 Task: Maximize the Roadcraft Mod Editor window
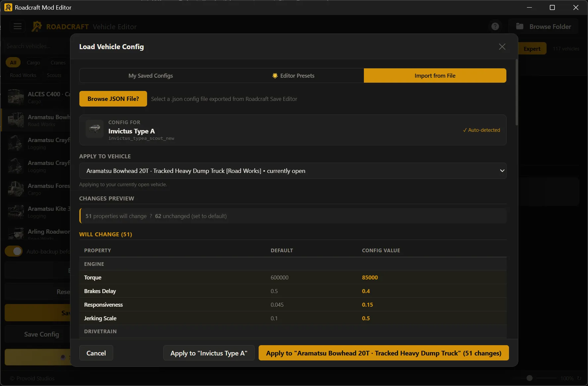[x=552, y=7]
